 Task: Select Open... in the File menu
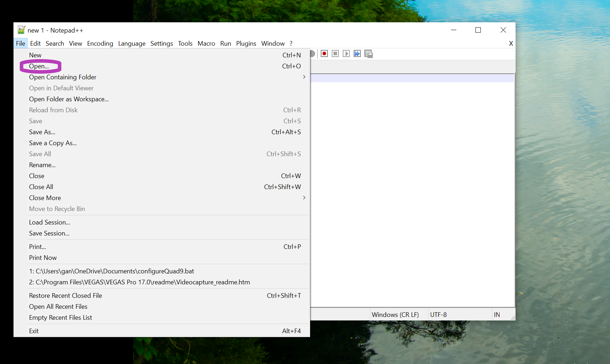coord(162,66)
